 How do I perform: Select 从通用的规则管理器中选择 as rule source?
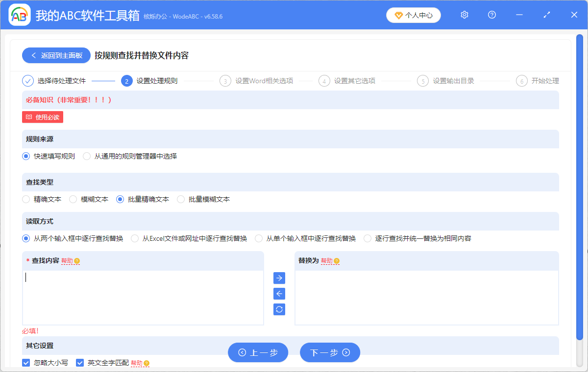click(86, 156)
